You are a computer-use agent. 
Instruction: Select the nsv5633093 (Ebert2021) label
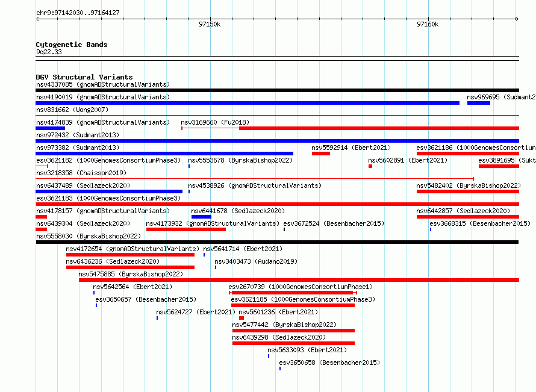(x=307, y=350)
